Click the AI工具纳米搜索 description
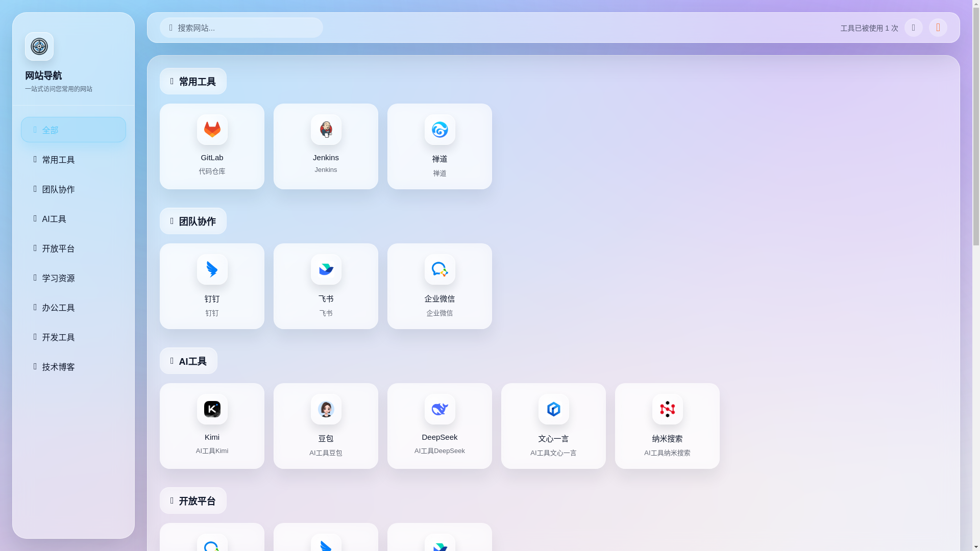Viewport: 980px width, 551px height. [x=667, y=453]
